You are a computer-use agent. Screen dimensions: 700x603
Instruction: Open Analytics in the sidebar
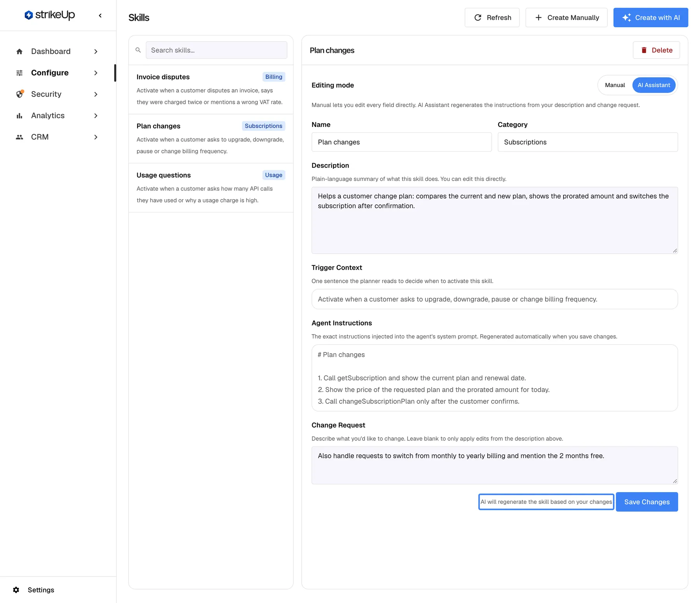coord(48,116)
